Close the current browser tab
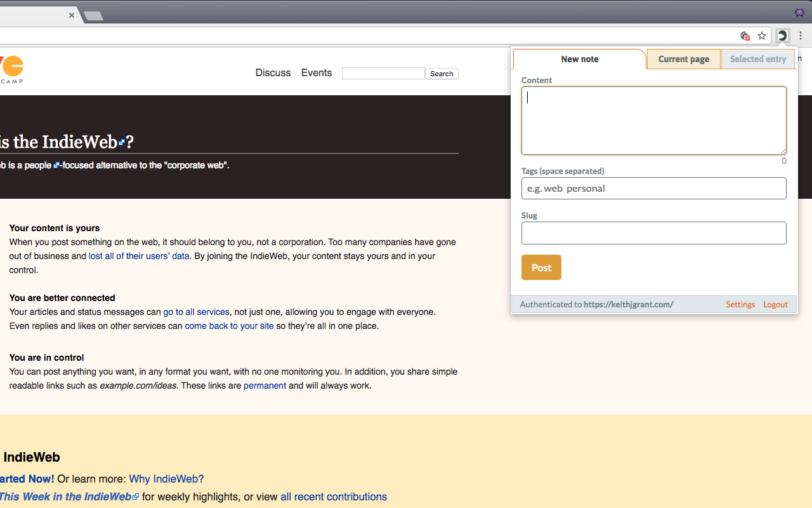This screenshot has height=508, width=812. coord(72,15)
